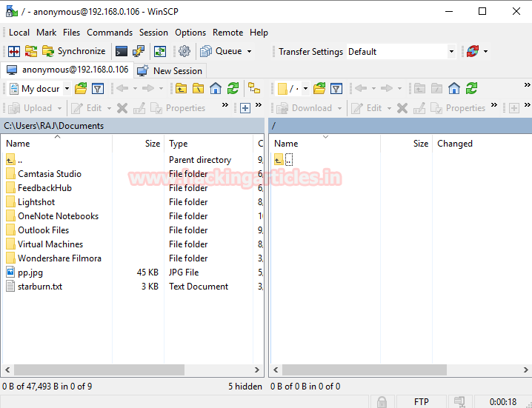The height and width of the screenshot is (408, 532).
Task: Select OneNote Notebooks folder
Action: [58, 216]
